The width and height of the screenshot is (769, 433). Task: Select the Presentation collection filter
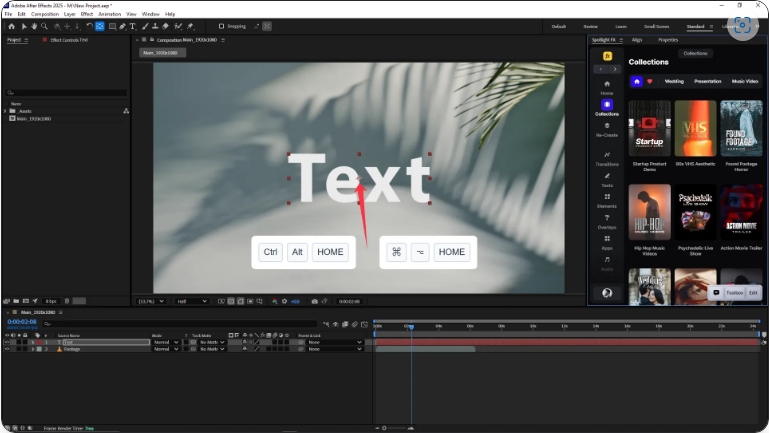tap(708, 81)
